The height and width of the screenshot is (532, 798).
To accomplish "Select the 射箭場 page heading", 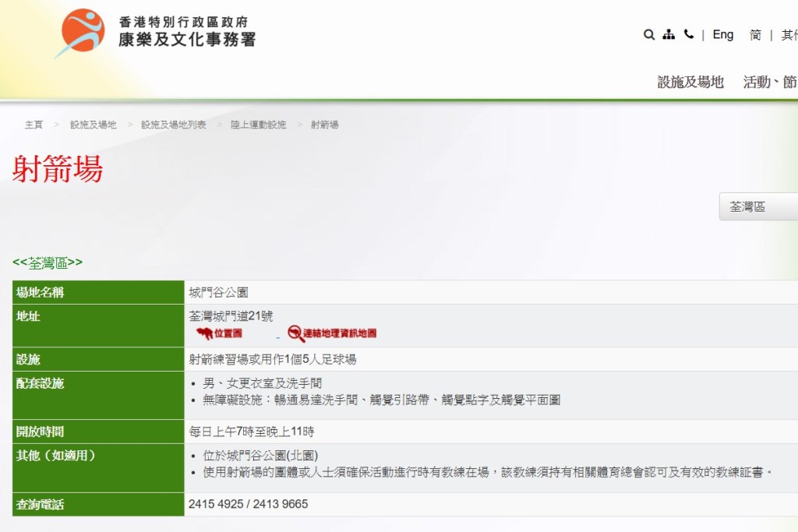I will click(x=58, y=168).
